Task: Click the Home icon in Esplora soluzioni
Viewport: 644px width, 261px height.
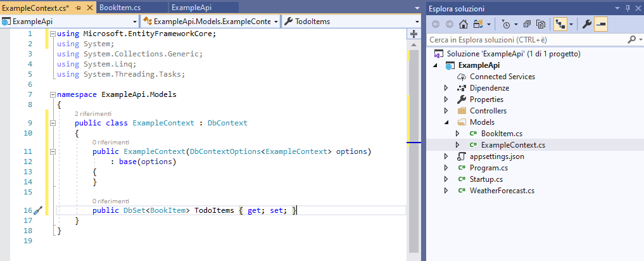Action: point(464,24)
